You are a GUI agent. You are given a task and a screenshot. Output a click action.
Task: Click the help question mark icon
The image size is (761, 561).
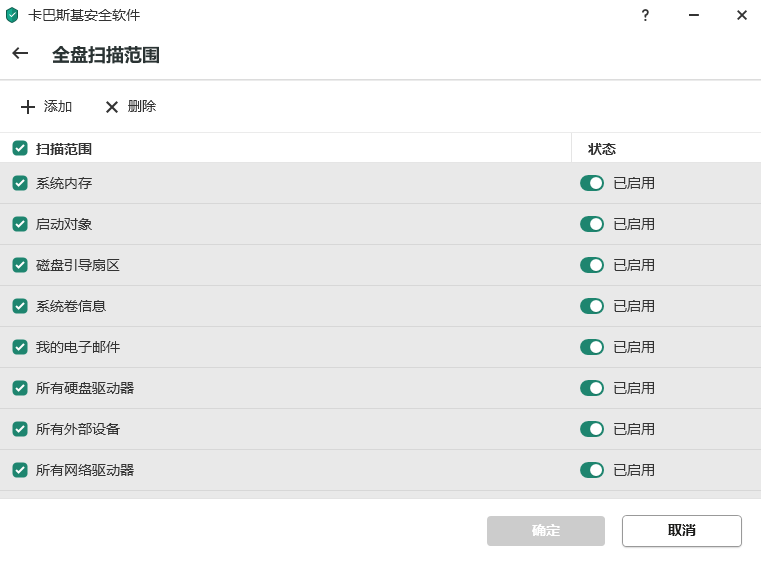[645, 15]
